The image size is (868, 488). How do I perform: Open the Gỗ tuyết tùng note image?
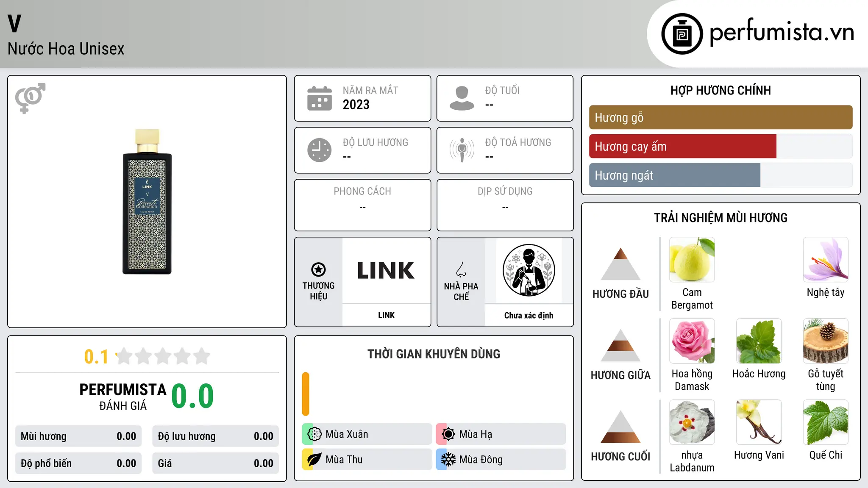point(826,341)
